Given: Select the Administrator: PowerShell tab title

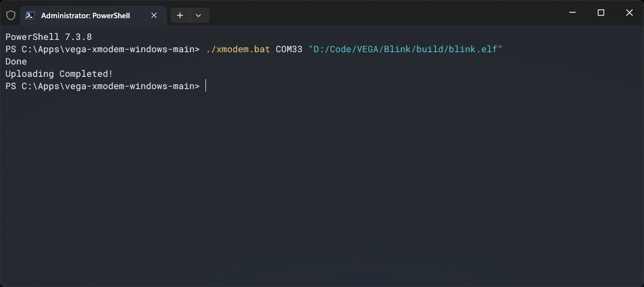Looking at the screenshot, I should click(x=86, y=16).
